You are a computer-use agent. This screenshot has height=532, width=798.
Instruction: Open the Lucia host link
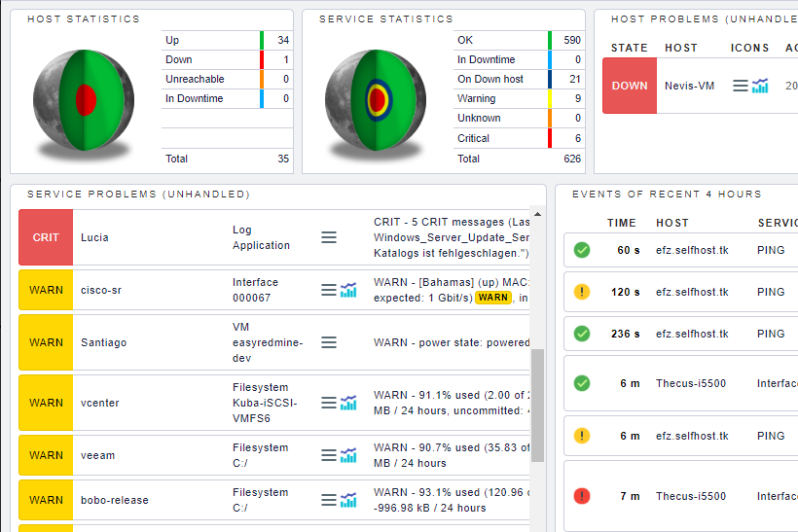point(94,237)
